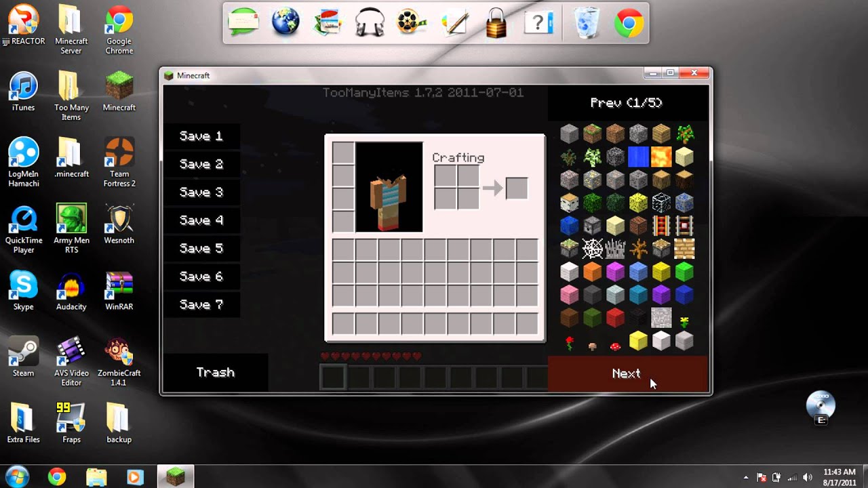Select the Dead Bush item
This screenshot has width=868, height=488.
coord(638,249)
